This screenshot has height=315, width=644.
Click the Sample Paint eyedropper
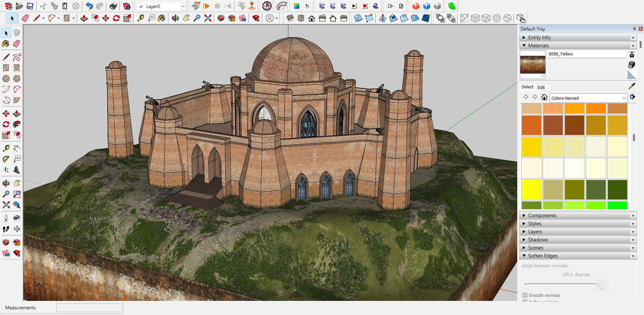tap(632, 86)
